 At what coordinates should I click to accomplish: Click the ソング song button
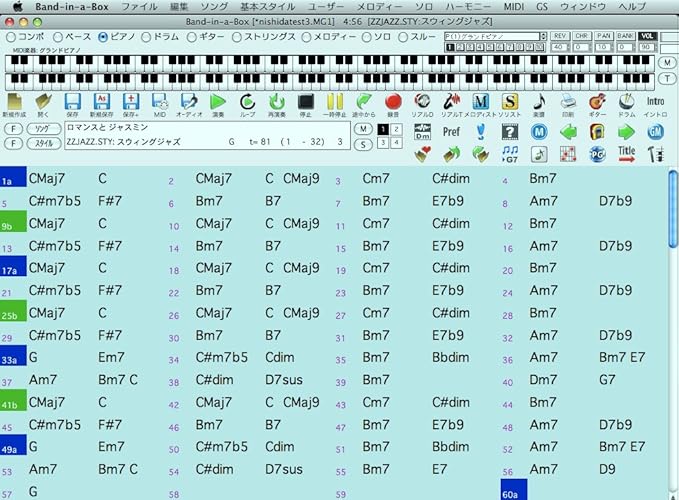[x=44, y=129]
